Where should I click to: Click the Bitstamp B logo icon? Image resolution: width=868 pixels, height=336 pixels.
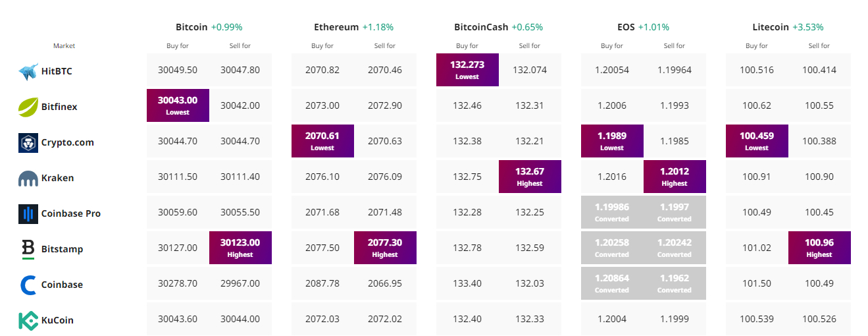(x=28, y=249)
